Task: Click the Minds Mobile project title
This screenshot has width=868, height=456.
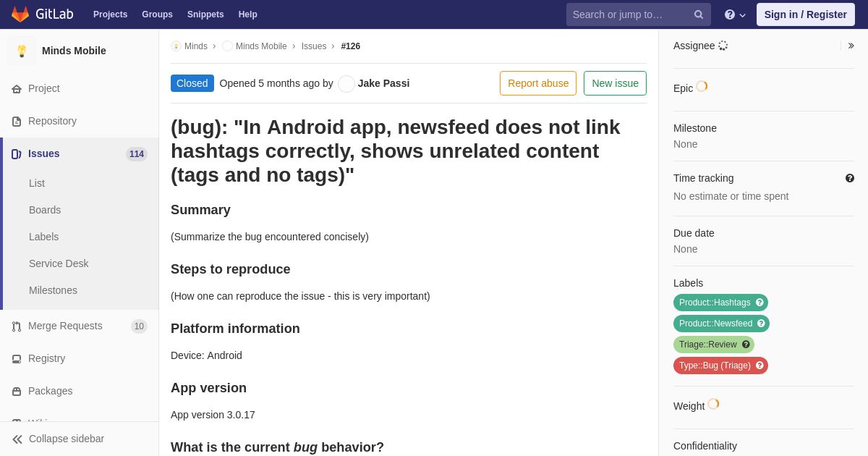Action: [x=74, y=51]
